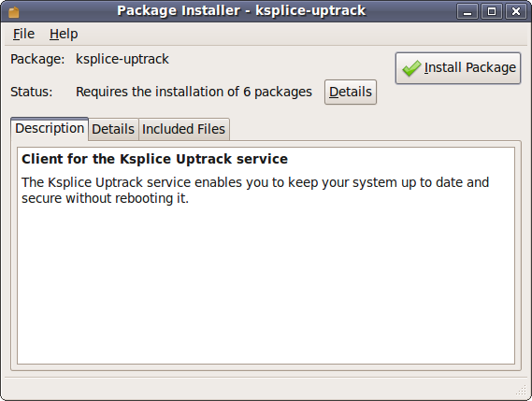This screenshot has width=532, height=401.
Task: Click the Install Package button
Action: pyautogui.click(x=458, y=68)
